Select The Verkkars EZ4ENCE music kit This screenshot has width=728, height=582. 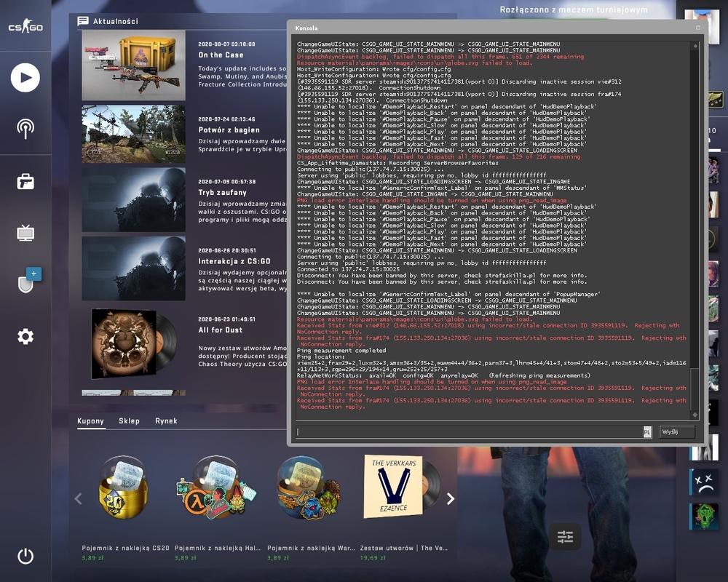click(x=402, y=487)
